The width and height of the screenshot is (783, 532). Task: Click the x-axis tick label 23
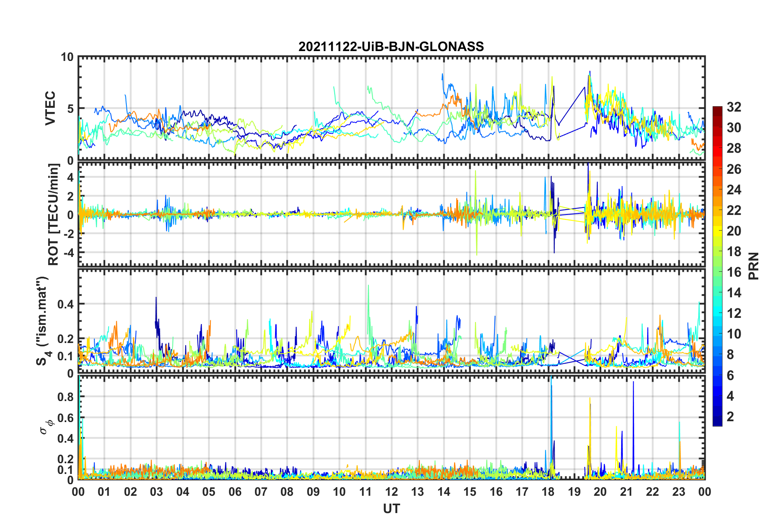[678, 492]
